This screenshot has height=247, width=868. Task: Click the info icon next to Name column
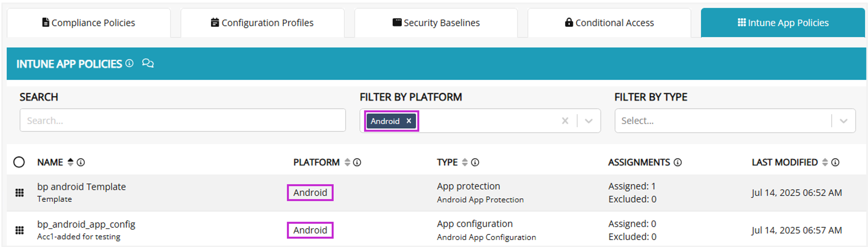81,162
